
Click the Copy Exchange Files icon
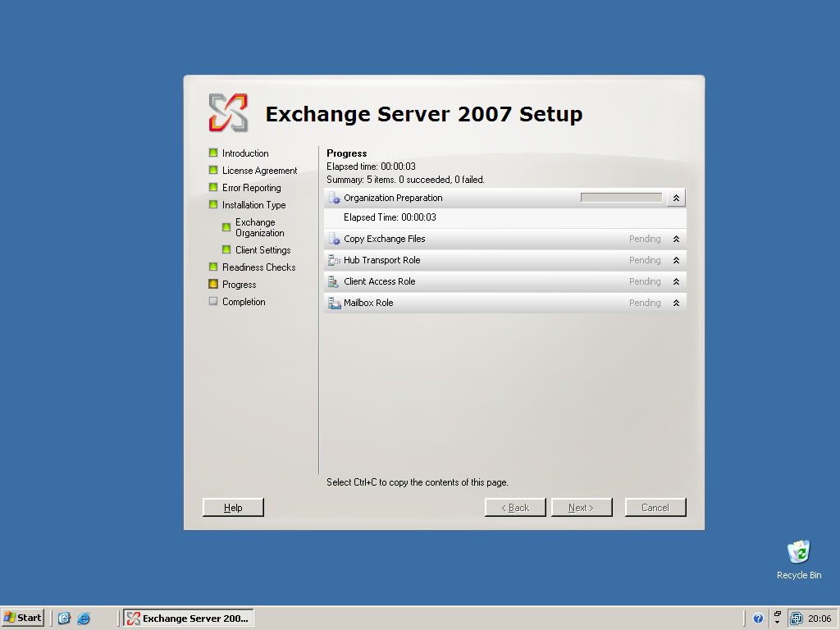tap(334, 239)
